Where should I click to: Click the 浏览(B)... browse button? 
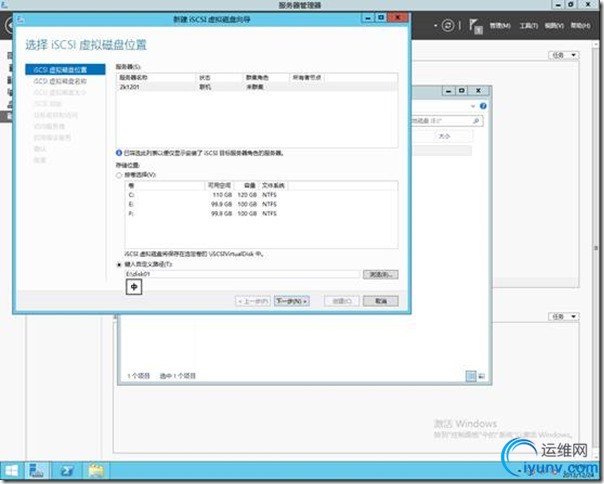click(x=381, y=274)
